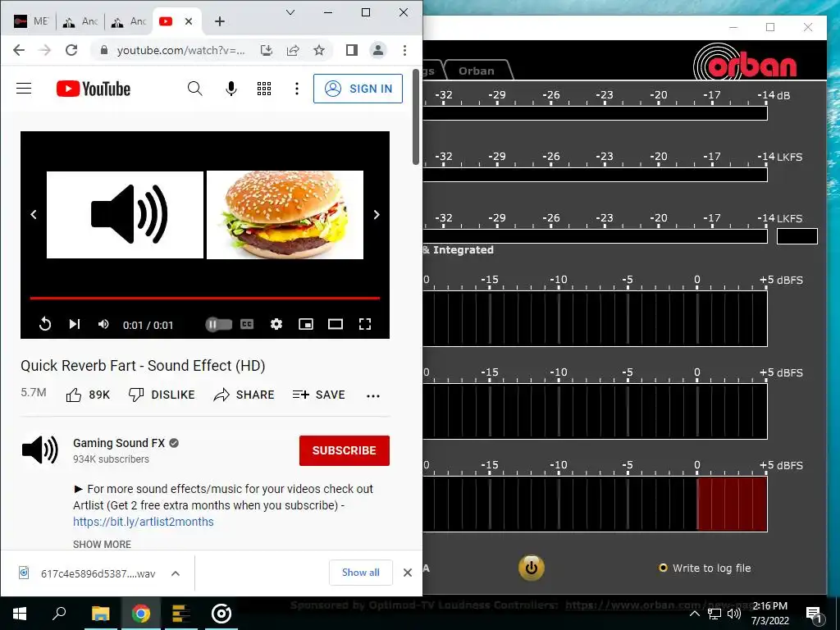This screenshot has width=840, height=630.
Task: Toggle autoplay switch in player
Action: tap(218, 324)
